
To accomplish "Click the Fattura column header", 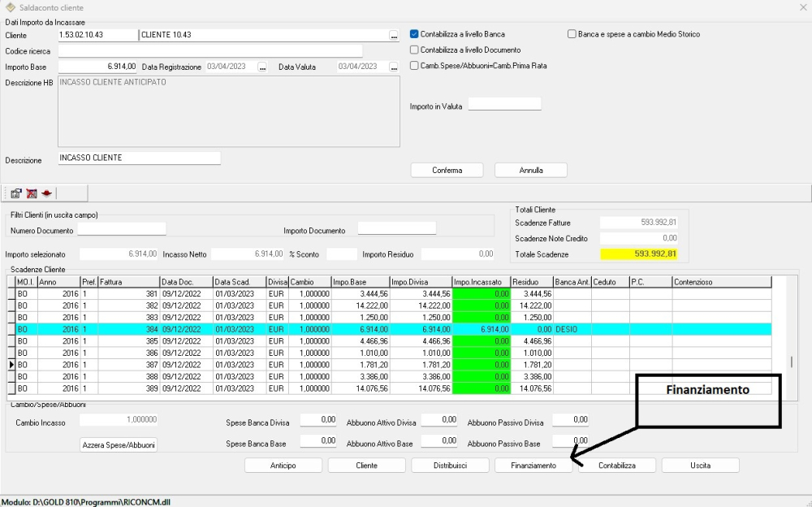I will coord(128,282).
